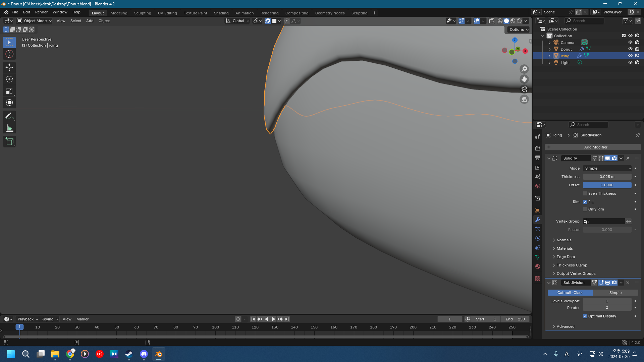Image resolution: width=644 pixels, height=362 pixels.
Task: Hide the Donut object in viewport
Action: pyautogui.click(x=630, y=49)
